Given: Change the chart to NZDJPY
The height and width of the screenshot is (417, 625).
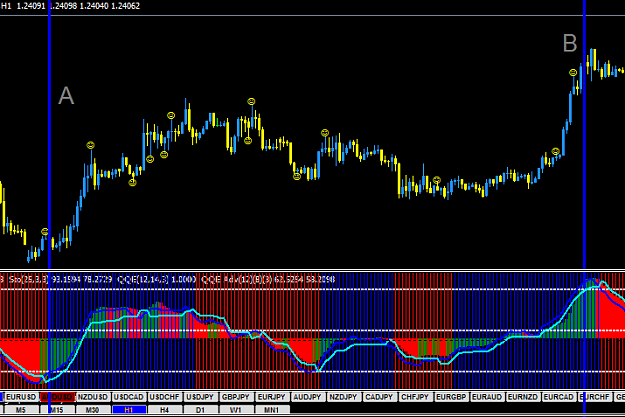Looking at the screenshot, I should [x=344, y=397].
